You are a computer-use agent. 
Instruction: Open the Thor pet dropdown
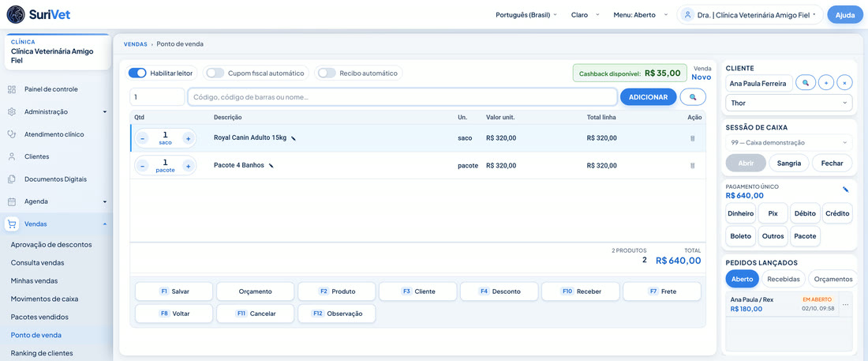[x=789, y=103]
